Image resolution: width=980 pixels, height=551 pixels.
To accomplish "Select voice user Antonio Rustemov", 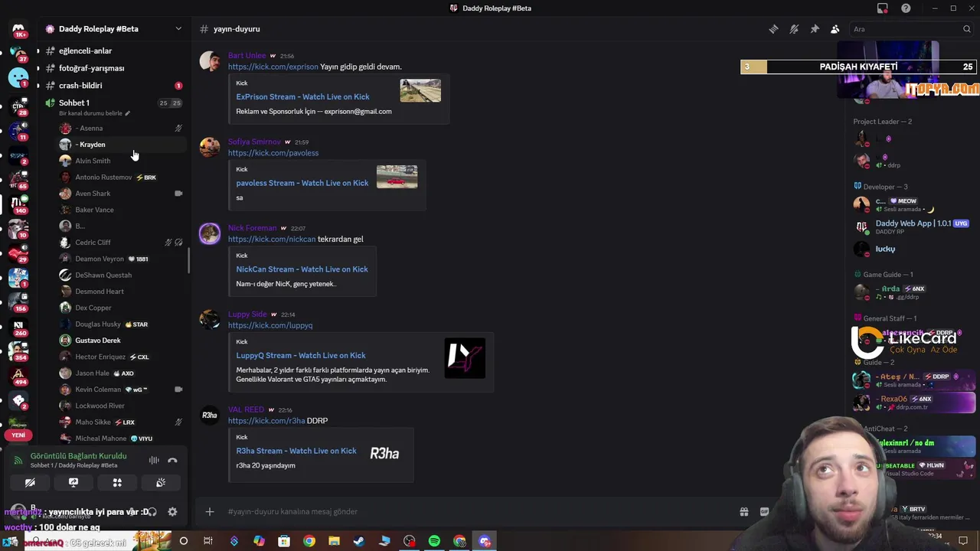I will (x=103, y=177).
